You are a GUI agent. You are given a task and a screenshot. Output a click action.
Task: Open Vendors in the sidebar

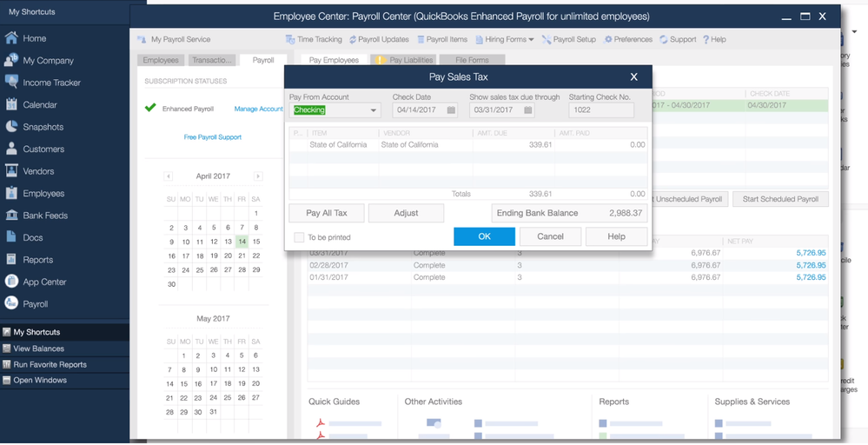30,171
